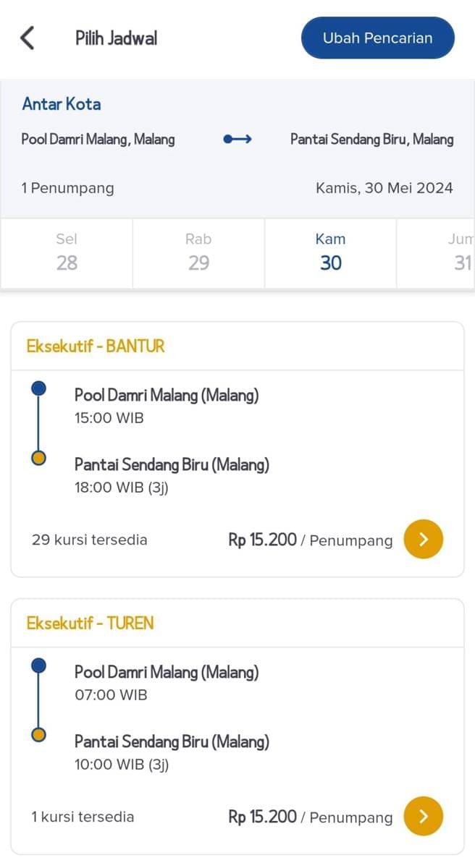The height and width of the screenshot is (868, 475).
Task: Select the Sel 28 date tab
Action: point(67,252)
